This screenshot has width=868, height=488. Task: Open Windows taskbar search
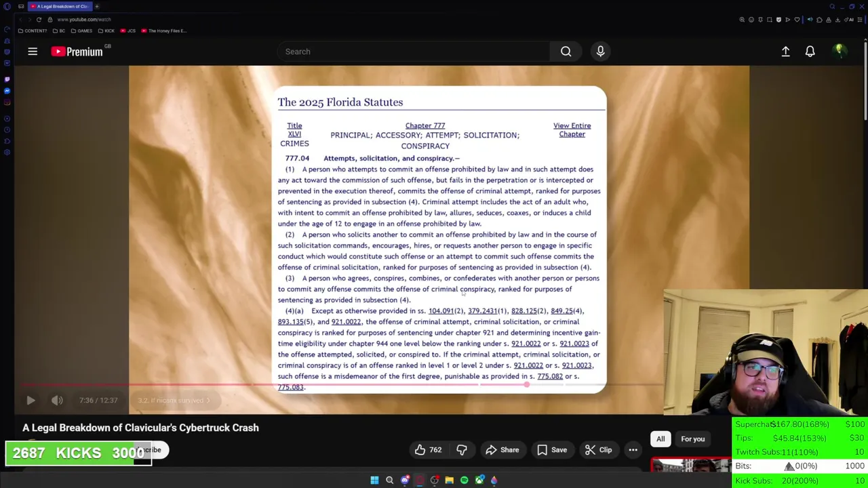click(x=389, y=480)
